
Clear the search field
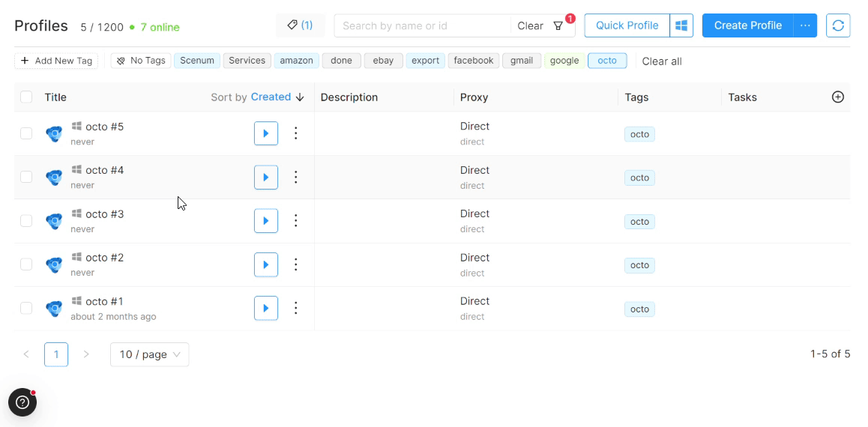[530, 26]
